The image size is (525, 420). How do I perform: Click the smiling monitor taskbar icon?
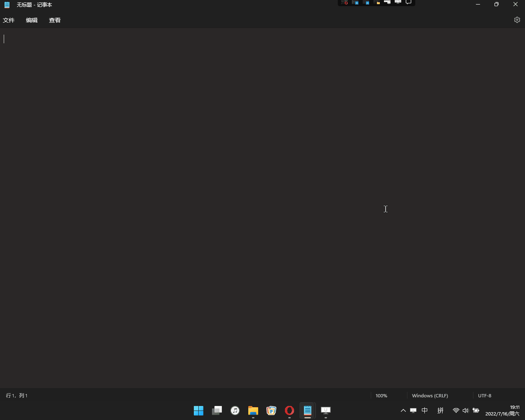tap(326, 410)
